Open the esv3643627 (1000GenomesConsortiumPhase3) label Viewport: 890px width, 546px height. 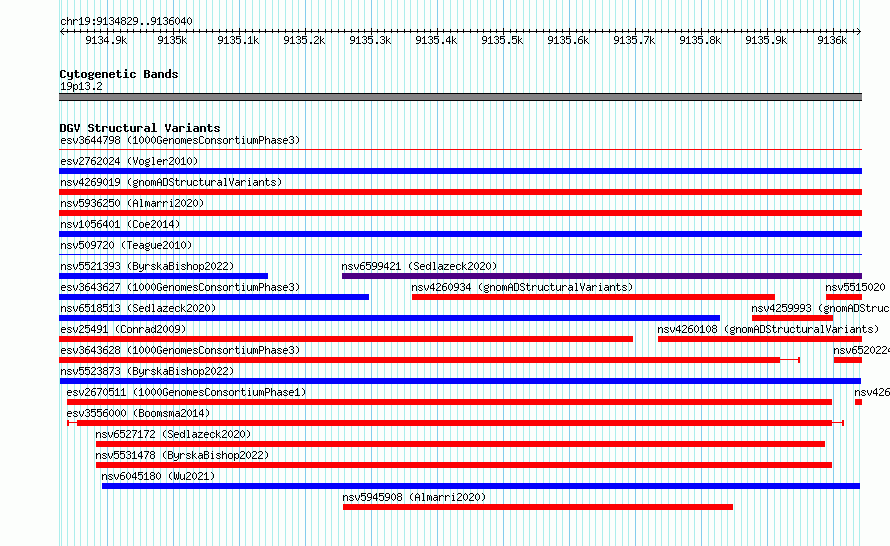point(180,287)
